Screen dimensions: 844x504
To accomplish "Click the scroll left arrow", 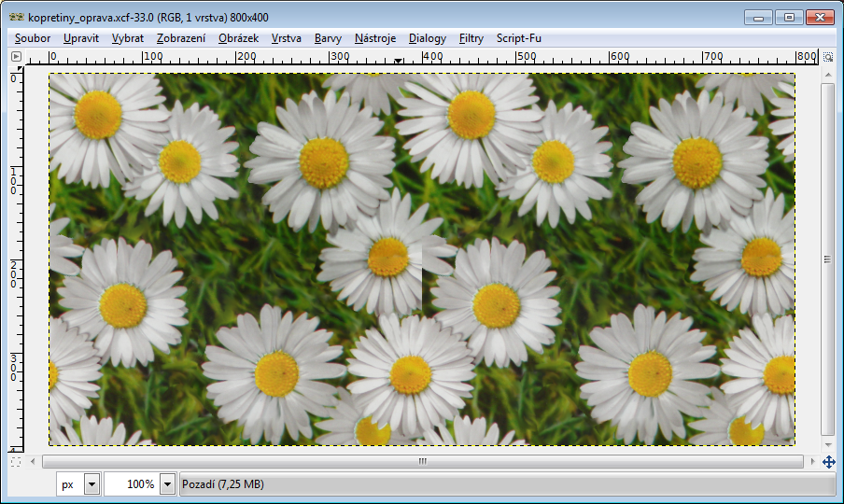I will point(33,461).
